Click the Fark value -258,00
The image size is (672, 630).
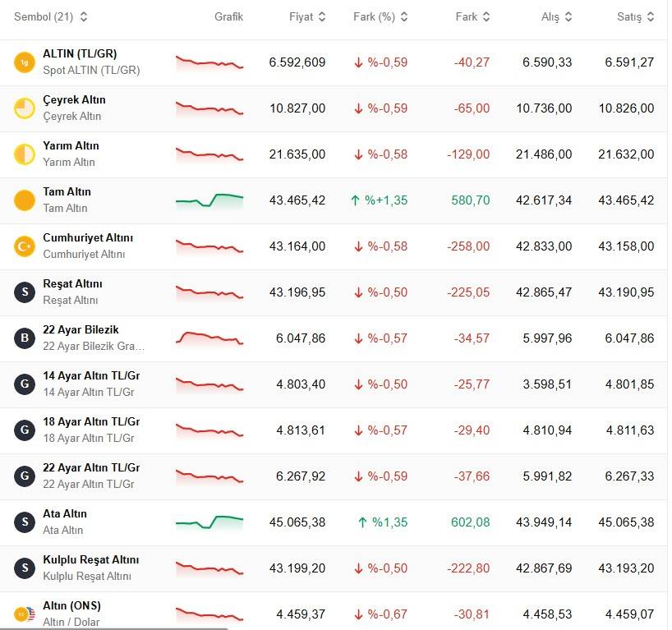[x=468, y=246]
